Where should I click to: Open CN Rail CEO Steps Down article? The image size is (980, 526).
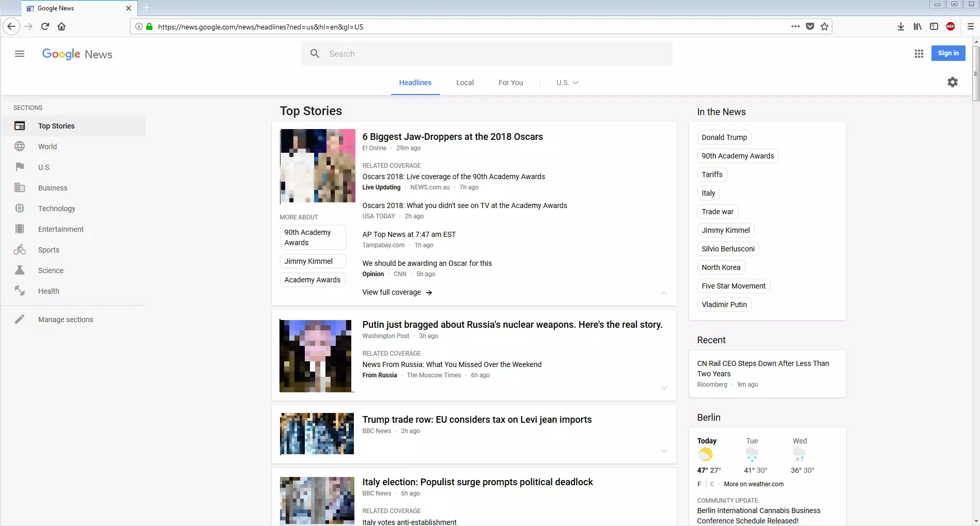point(763,369)
